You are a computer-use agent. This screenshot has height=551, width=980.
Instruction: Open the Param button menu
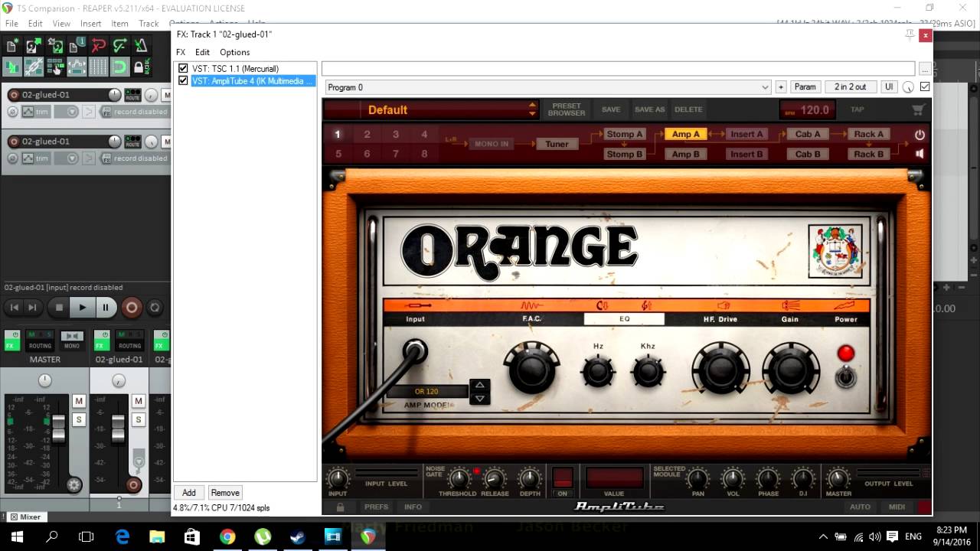(x=805, y=87)
